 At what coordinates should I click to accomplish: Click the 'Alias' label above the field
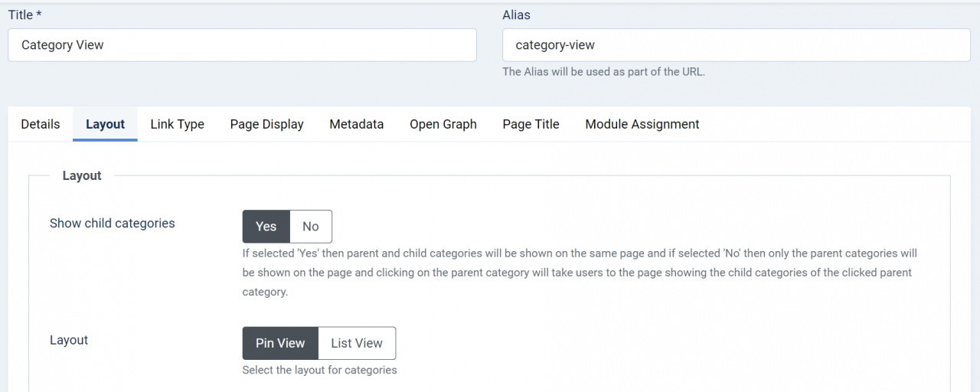click(x=516, y=15)
